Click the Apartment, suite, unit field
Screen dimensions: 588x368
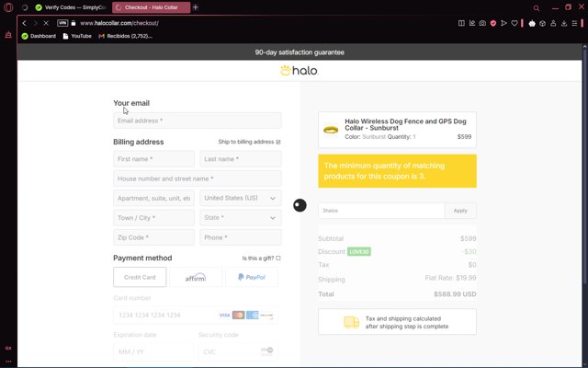pos(153,198)
